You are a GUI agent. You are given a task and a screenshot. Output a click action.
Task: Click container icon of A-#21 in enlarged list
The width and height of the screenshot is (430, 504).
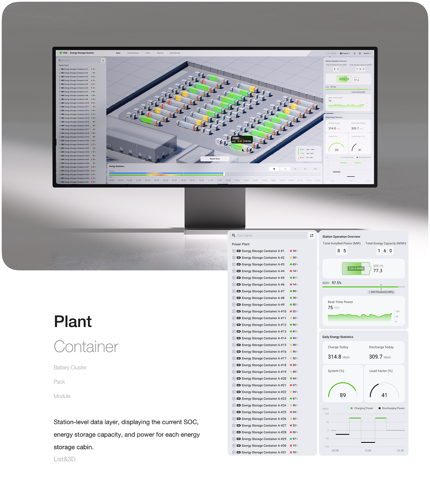[239, 385]
